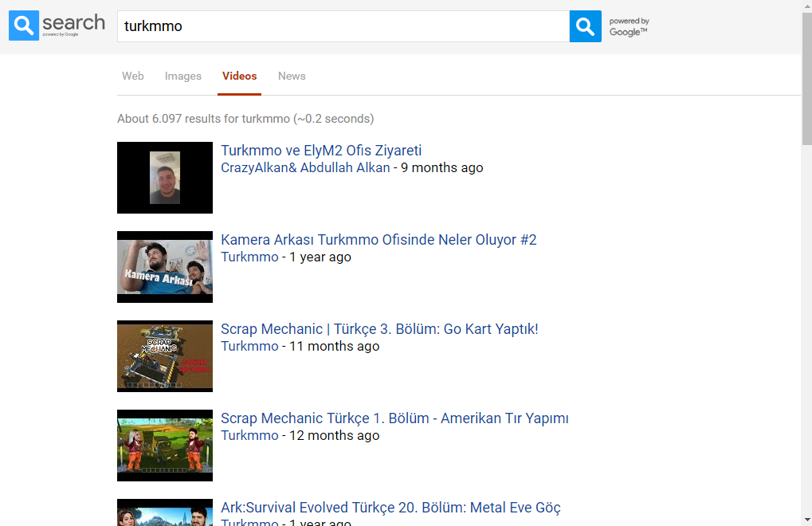
Task: Open the Images tab
Action: (183, 77)
